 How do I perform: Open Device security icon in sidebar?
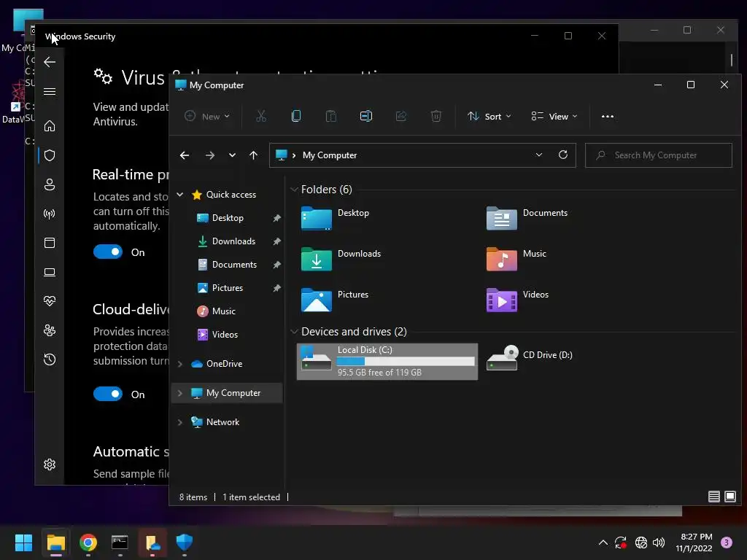(x=50, y=272)
